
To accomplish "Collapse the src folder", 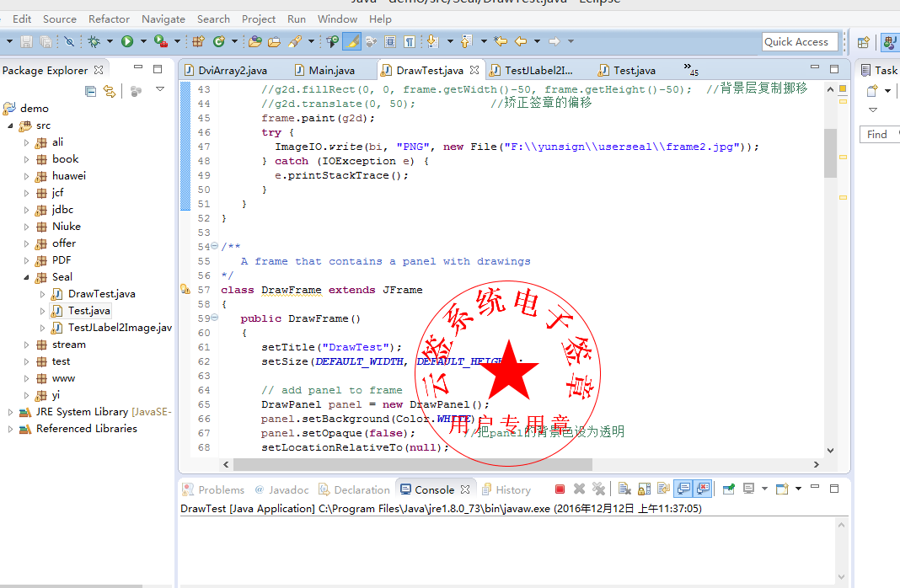I will point(10,126).
